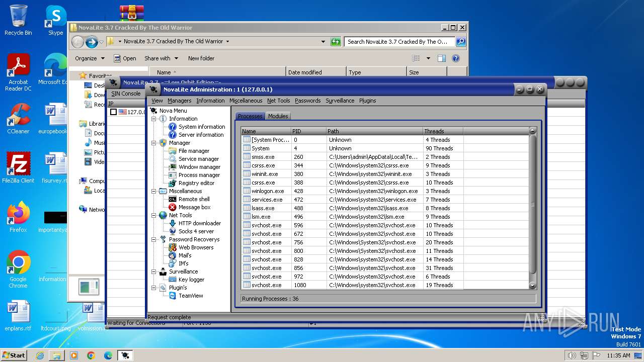Collapse Plugin's node in tree
This screenshot has height=362, width=644.
(154, 288)
